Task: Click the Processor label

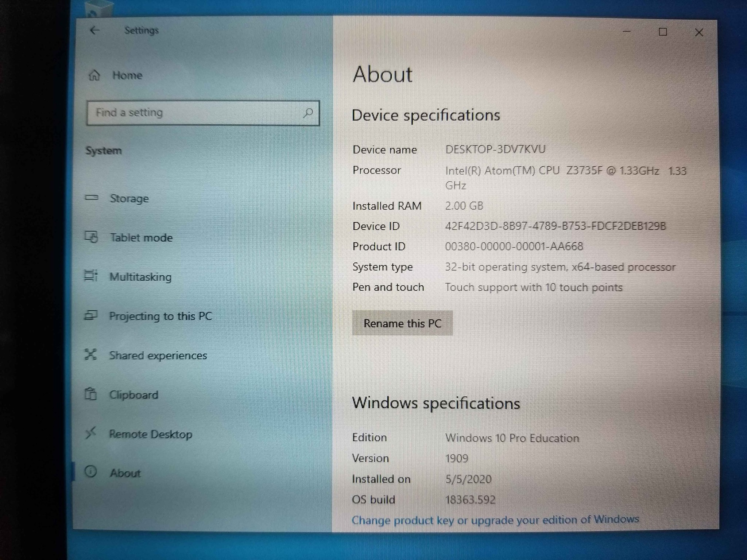Action: pos(376,170)
